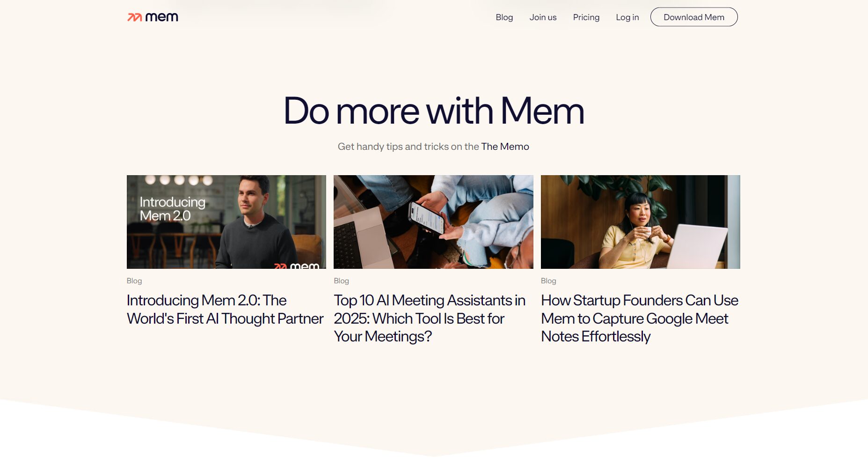The image size is (868, 466).
Task: Open the Pricing page
Action: pos(586,17)
